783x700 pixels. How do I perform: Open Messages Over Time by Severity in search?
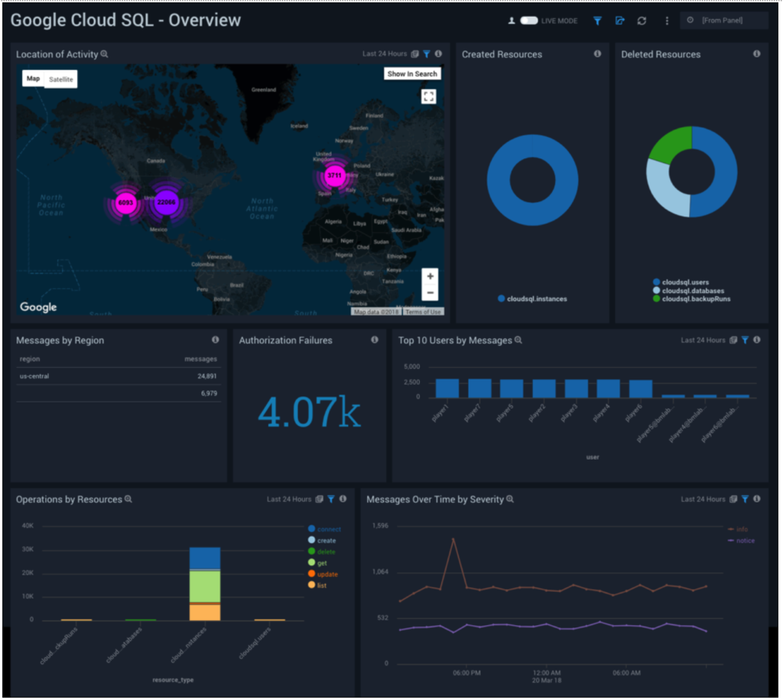(x=510, y=499)
